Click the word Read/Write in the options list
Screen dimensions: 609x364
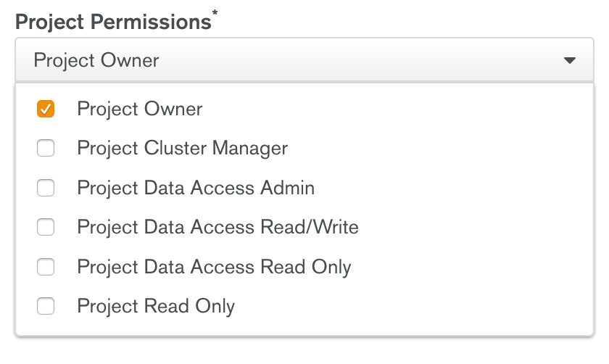tap(310, 227)
